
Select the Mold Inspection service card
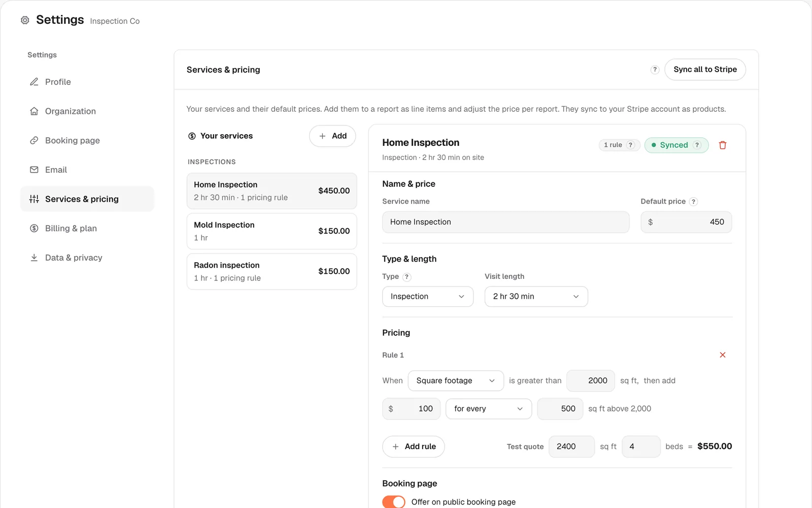(272, 231)
